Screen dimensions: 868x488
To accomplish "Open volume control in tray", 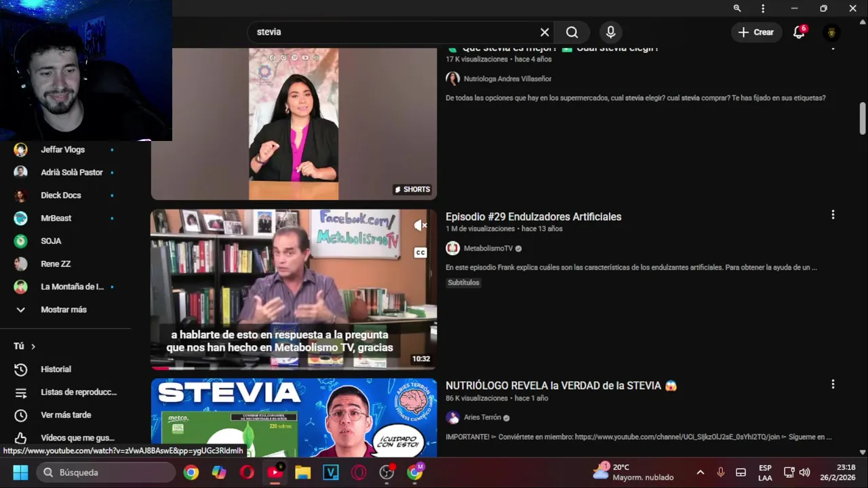I will coord(804,472).
